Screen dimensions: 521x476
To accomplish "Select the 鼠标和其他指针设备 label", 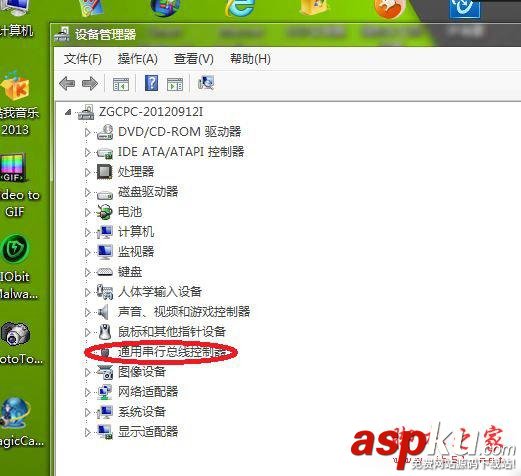I will click(x=172, y=332).
